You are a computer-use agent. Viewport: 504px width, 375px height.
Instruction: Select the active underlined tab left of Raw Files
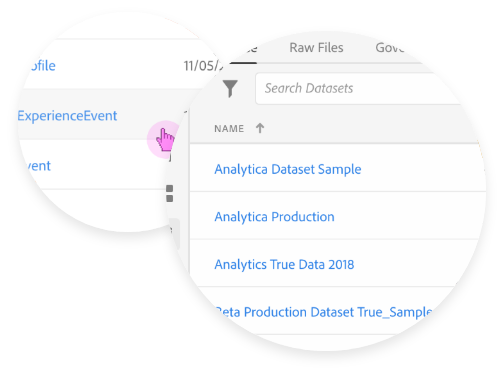click(x=246, y=50)
